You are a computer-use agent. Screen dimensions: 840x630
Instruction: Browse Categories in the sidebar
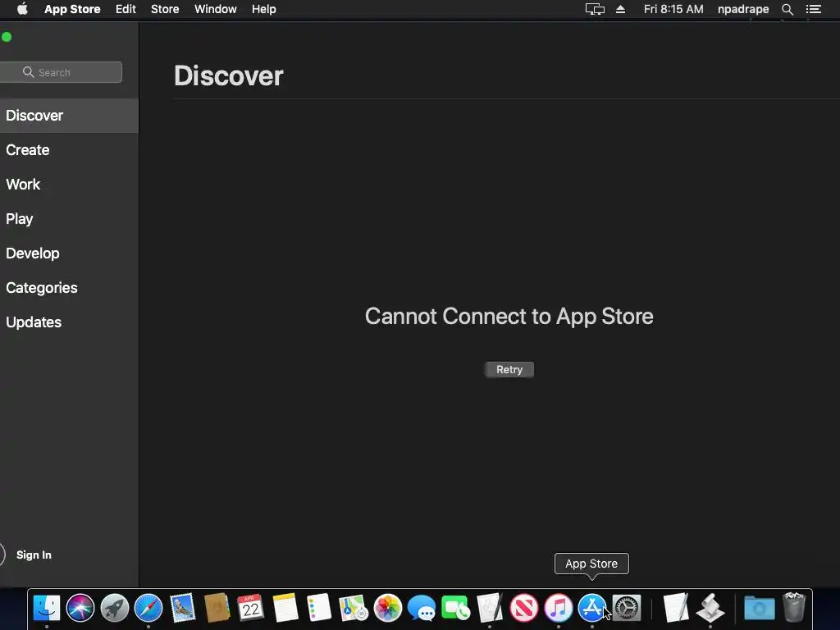click(69, 288)
